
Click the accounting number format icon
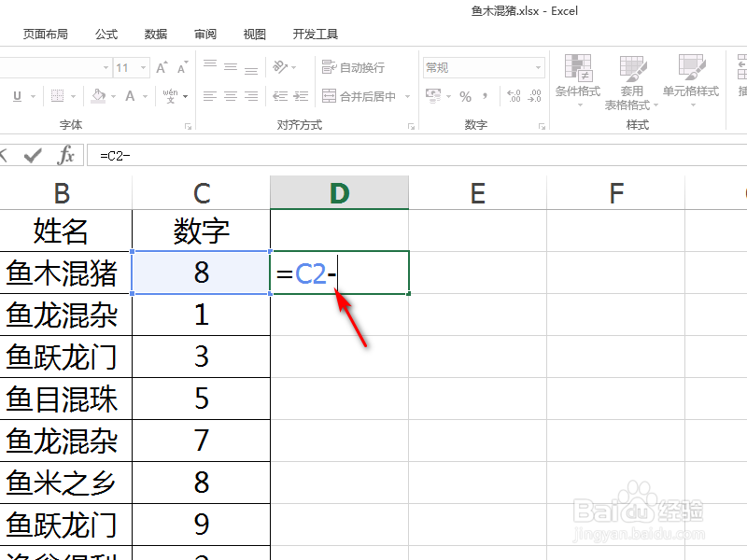coord(433,96)
